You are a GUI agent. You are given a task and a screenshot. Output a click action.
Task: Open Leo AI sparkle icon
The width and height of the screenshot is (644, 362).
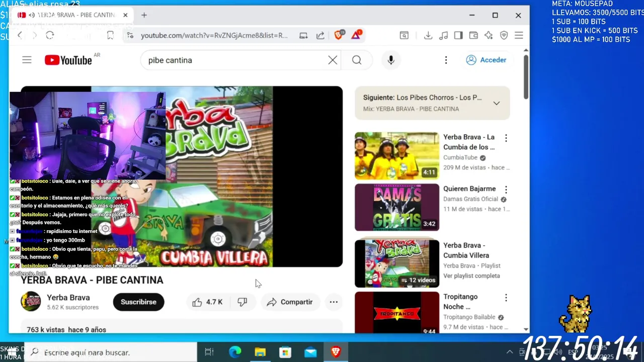[489, 35]
